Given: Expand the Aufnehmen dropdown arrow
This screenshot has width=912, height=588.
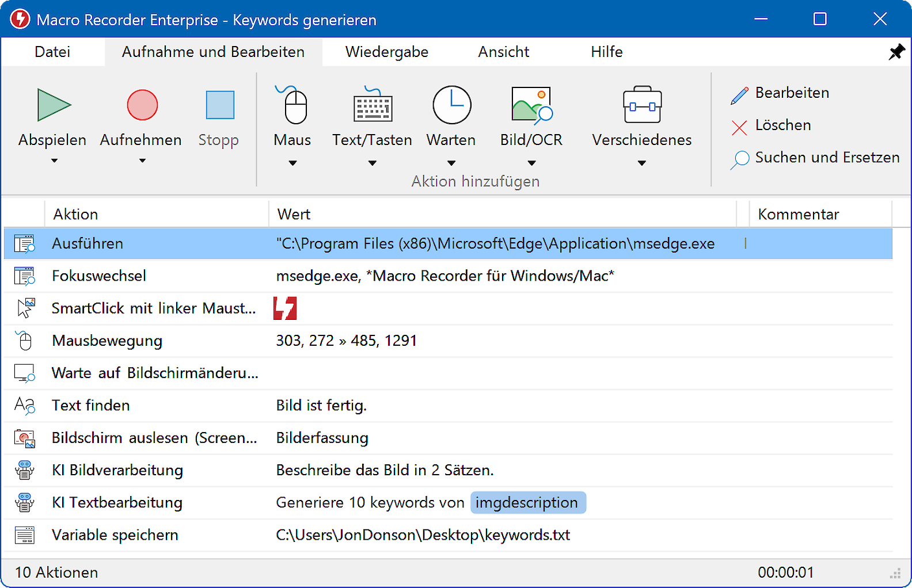Looking at the screenshot, I should point(142,161).
